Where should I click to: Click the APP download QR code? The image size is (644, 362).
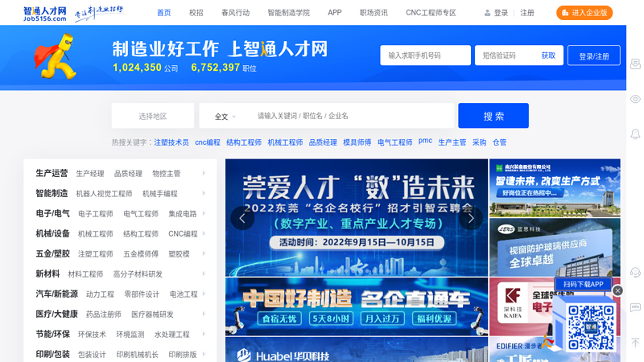coord(591,327)
